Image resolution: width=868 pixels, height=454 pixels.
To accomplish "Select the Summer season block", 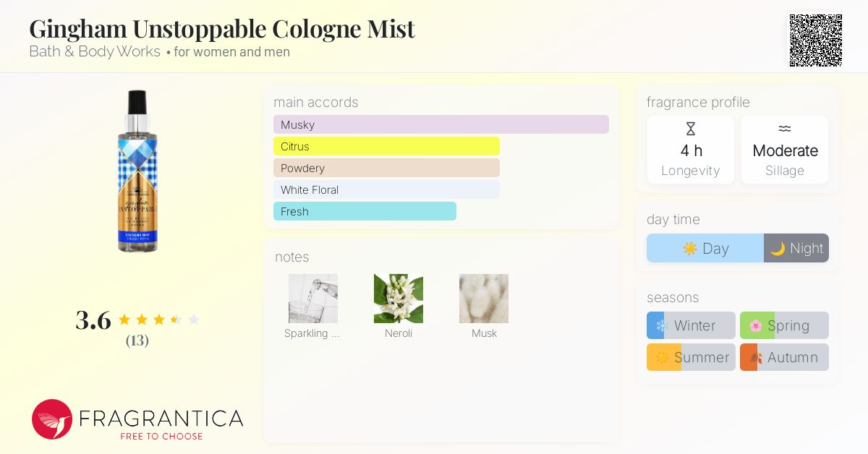I will coord(691,357).
